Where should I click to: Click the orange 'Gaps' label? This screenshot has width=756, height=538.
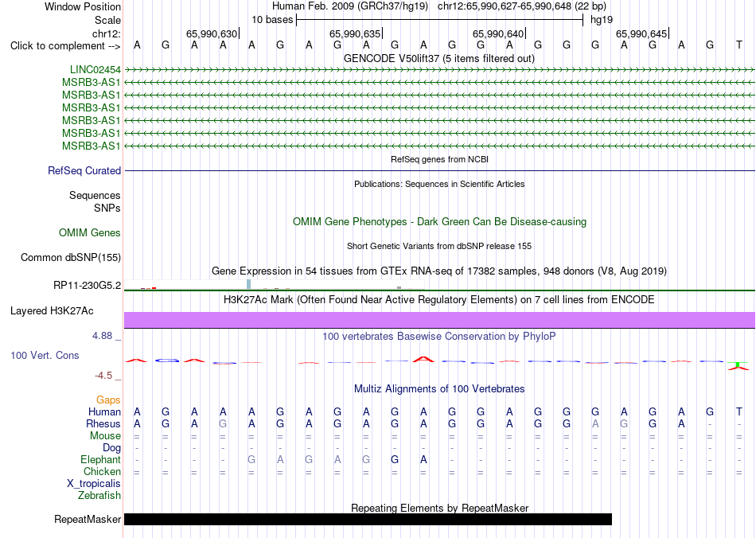point(108,400)
